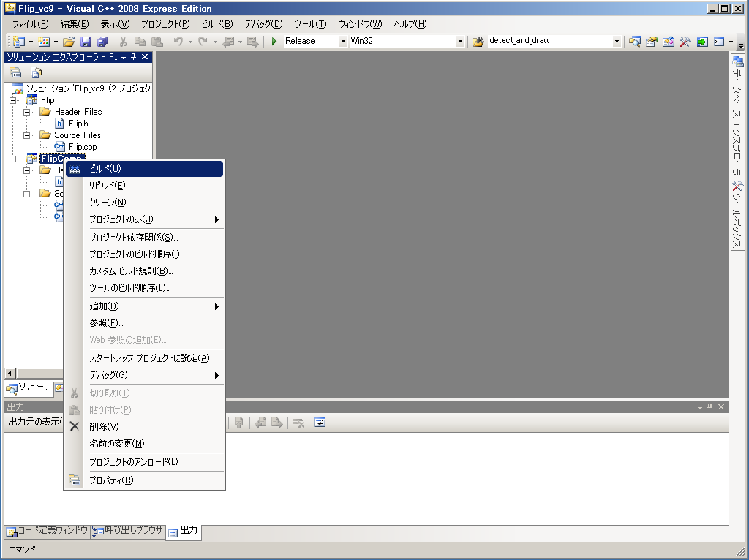Switch to the コード定義ウィンドウ tab
Screen dimensions: 749x560
(x=47, y=531)
